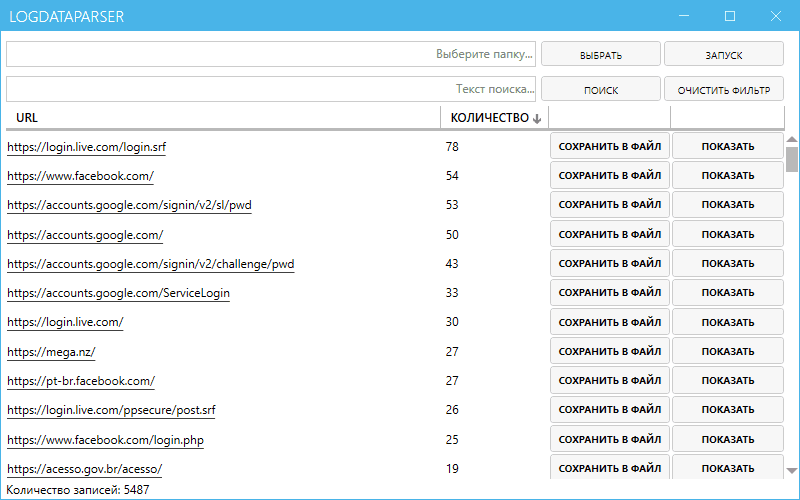
Task: Maximize the LOGDATAPARSER window
Action: (x=730, y=16)
